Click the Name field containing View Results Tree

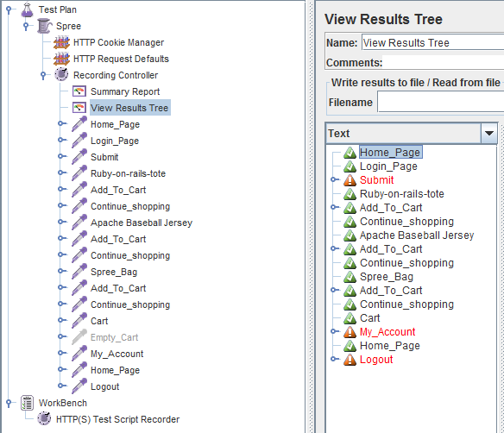point(432,42)
